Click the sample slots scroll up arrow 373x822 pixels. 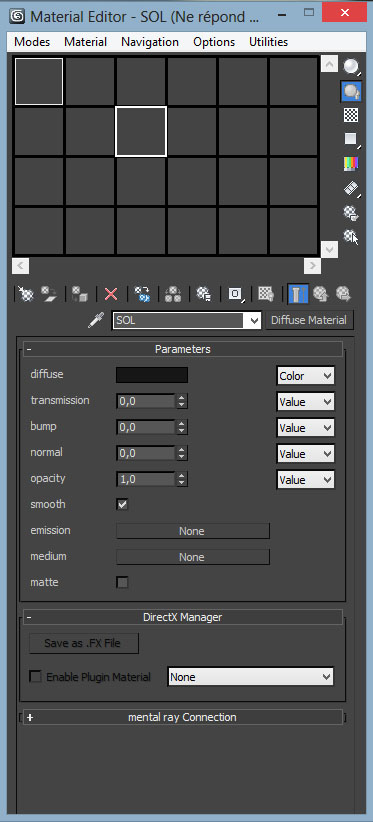click(329, 65)
